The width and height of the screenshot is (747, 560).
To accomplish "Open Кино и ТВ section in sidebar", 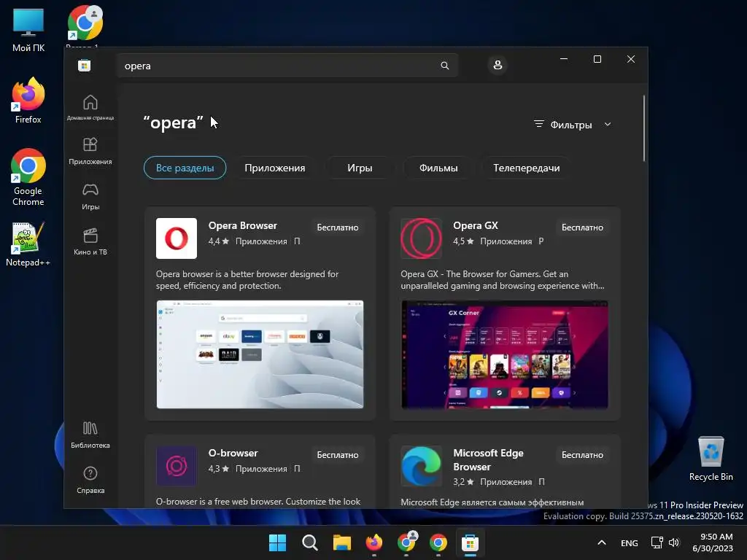I will click(90, 242).
